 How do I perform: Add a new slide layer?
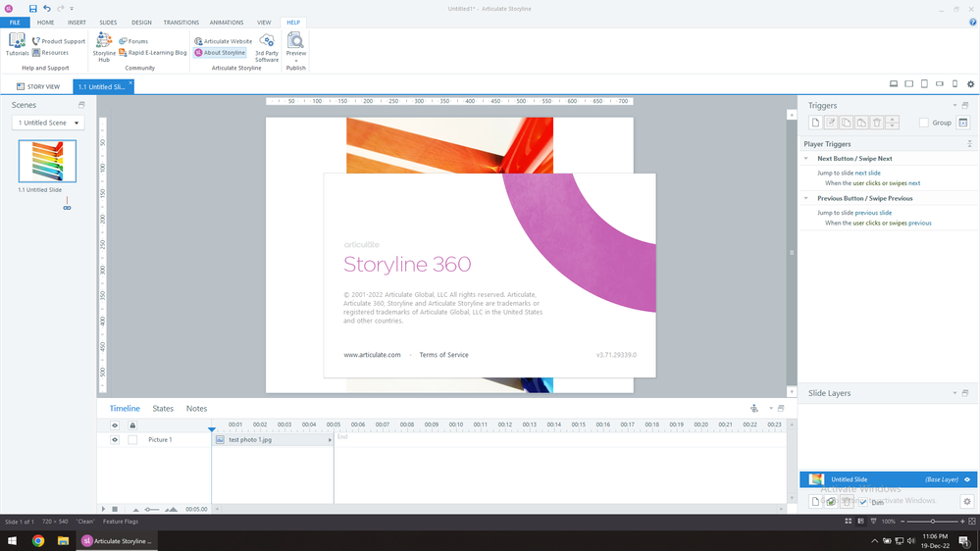(815, 502)
